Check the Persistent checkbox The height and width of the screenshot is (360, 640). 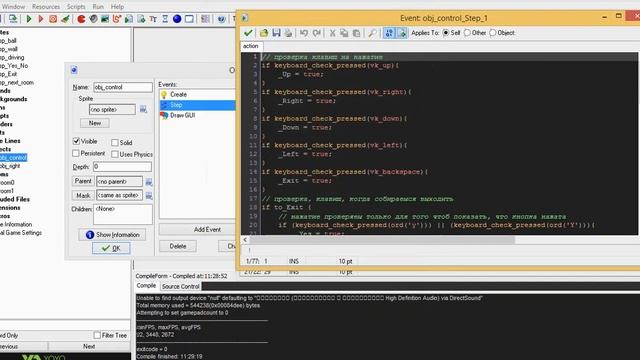[76, 153]
